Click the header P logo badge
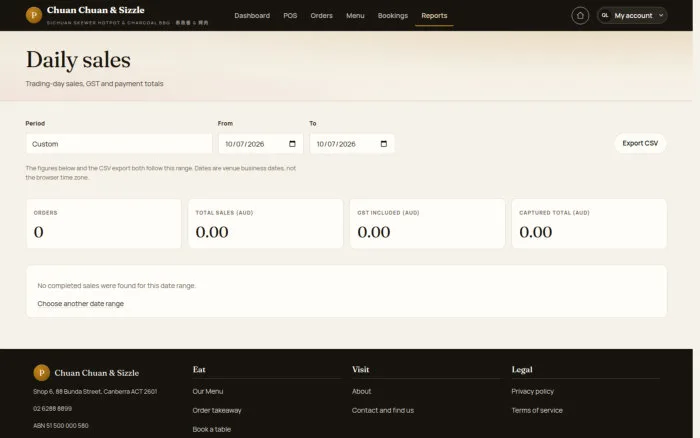This screenshot has height=438, width=700. click(x=34, y=15)
